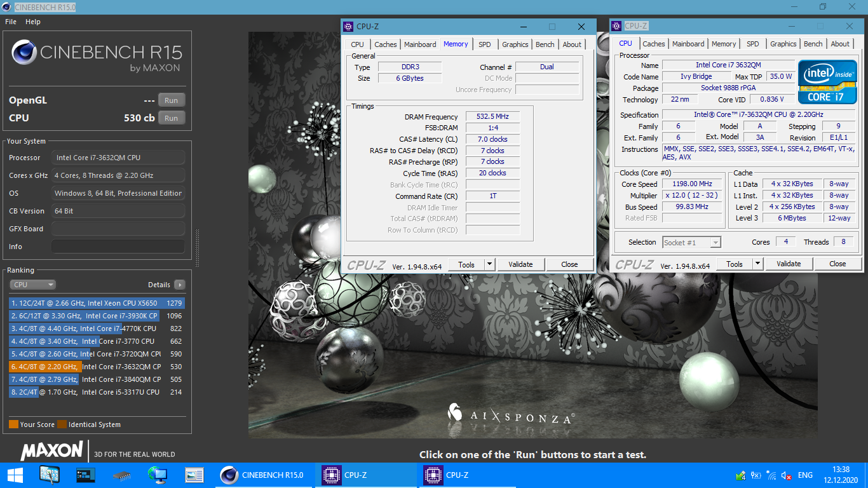Click DRAM Frequency value 532.5 MHz

click(x=492, y=117)
